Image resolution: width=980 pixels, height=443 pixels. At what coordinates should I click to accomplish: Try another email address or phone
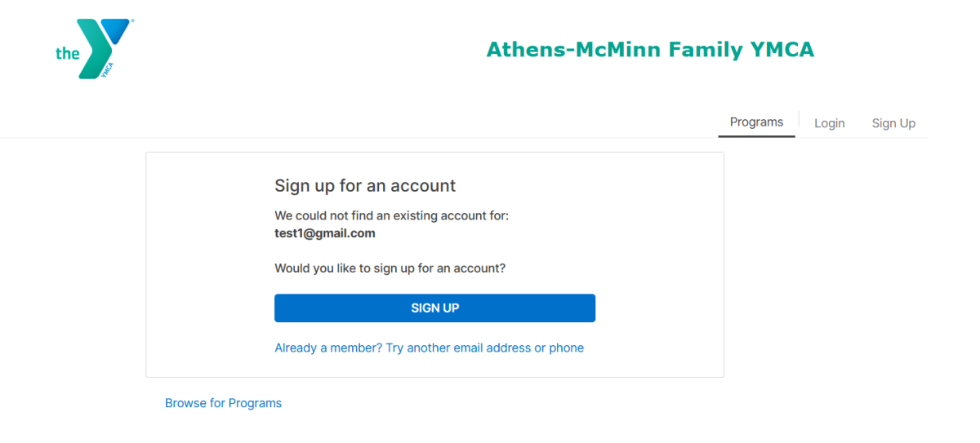[x=485, y=348]
